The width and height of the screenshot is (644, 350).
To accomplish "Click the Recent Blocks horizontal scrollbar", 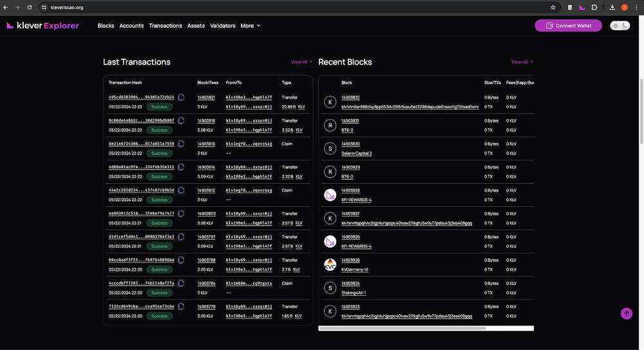I will pos(402,328).
